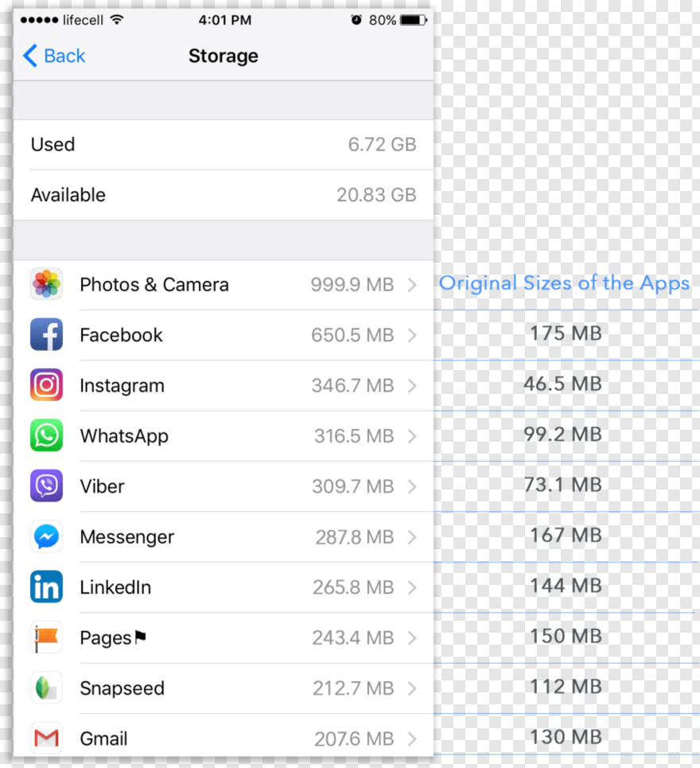Select the Viber row label

(102, 486)
